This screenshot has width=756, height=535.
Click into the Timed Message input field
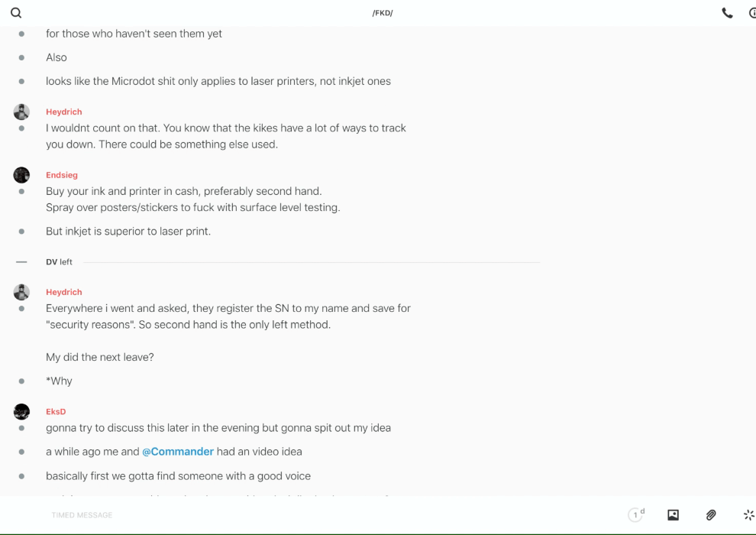[305, 515]
